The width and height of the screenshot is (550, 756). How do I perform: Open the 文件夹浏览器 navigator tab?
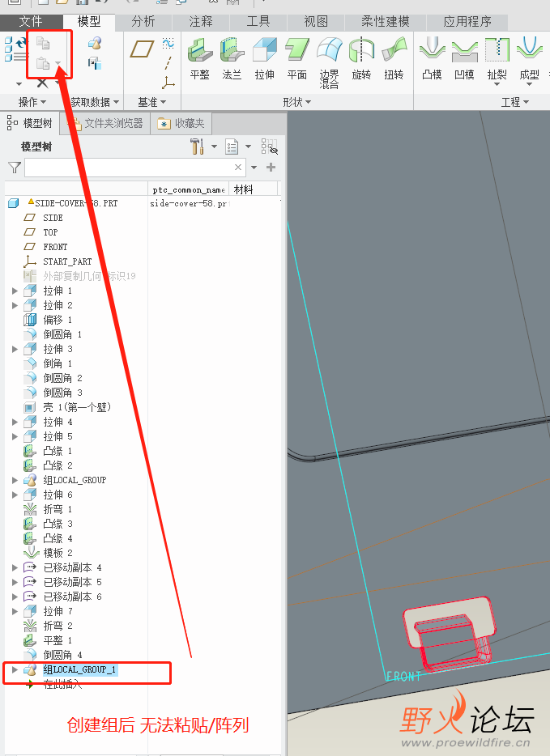click(x=105, y=124)
